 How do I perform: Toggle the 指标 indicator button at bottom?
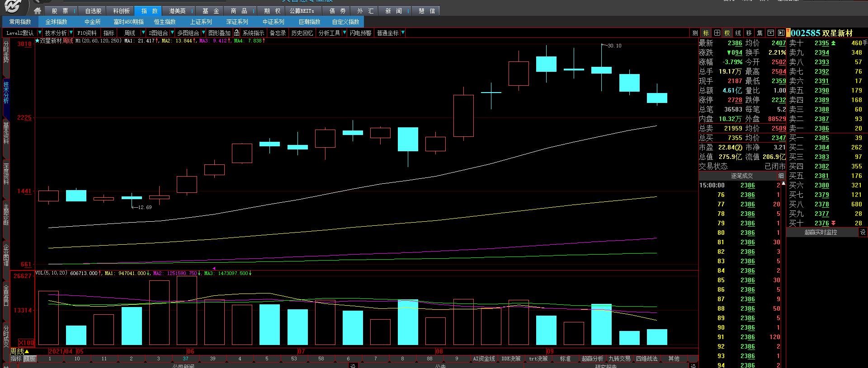[16, 359]
